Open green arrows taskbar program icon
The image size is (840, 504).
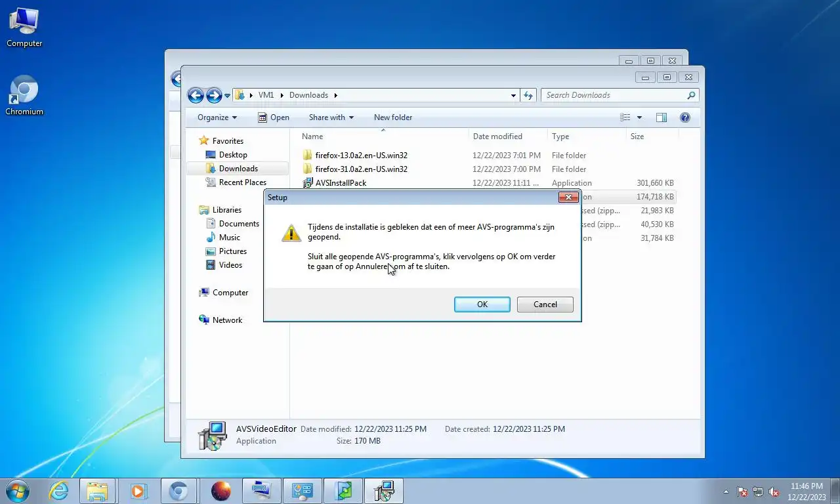pyautogui.click(x=343, y=491)
